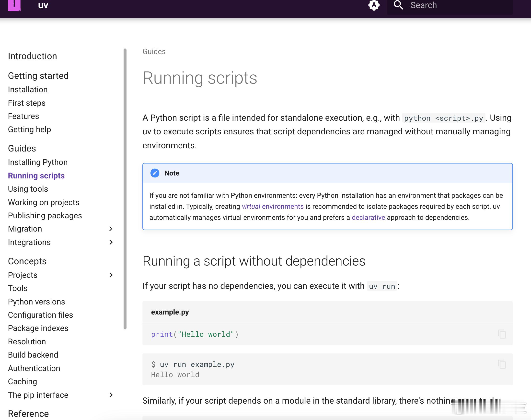The image size is (531, 420).
Task: Open the Caching page
Action: click(22, 382)
